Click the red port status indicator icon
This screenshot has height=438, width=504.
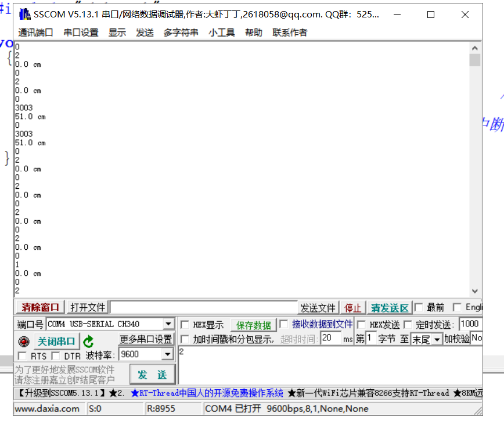tap(24, 342)
